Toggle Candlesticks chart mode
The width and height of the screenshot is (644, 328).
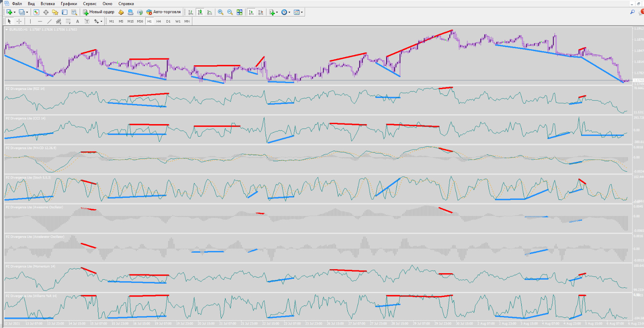(200, 12)
